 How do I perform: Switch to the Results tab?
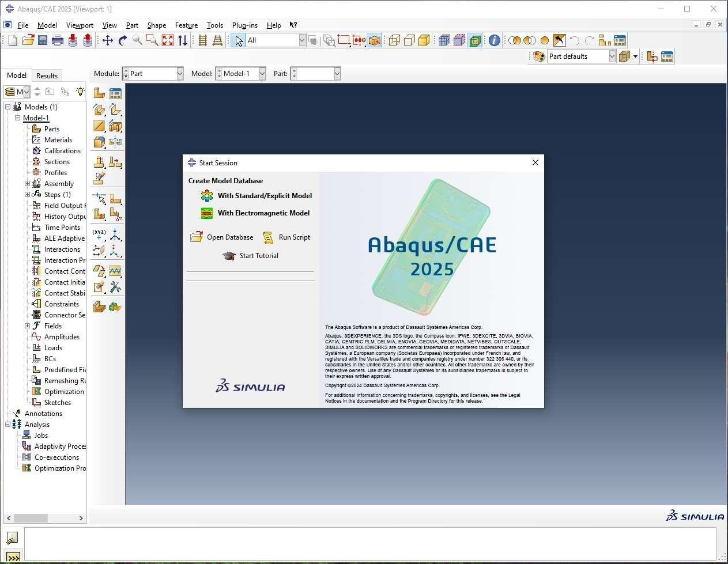[x=47, y=75]
